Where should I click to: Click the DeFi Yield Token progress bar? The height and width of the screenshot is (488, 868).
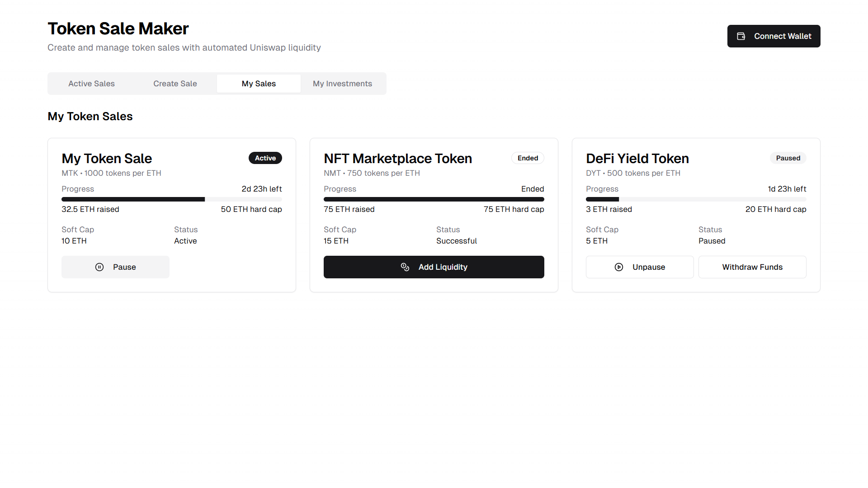[696, 199]
